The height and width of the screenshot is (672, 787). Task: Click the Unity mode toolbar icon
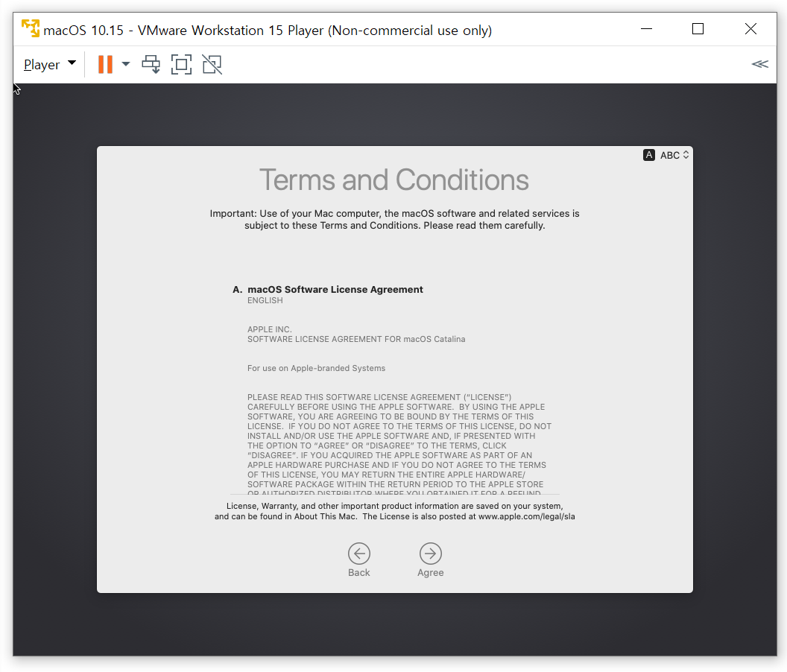[x=212, y=64]
